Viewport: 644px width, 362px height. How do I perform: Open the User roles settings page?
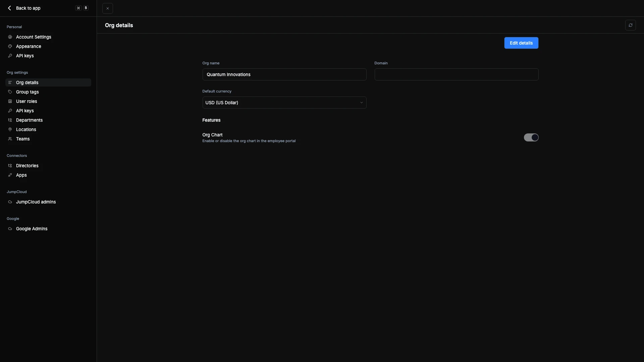pyautogui.click(x=26, y=101)
